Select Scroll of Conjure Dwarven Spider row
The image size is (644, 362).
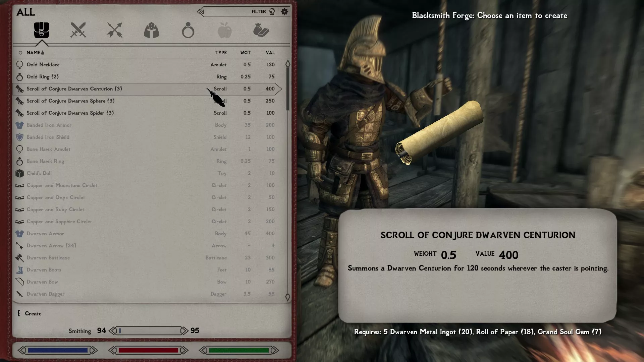coord(147,113)
